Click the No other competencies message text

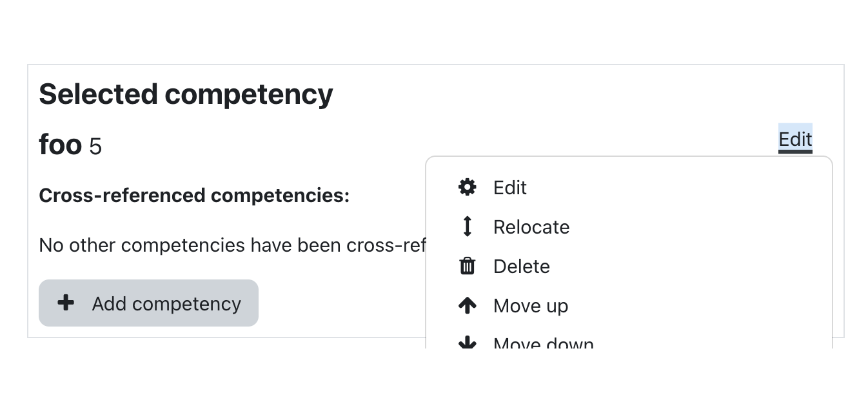coord(232,245)
